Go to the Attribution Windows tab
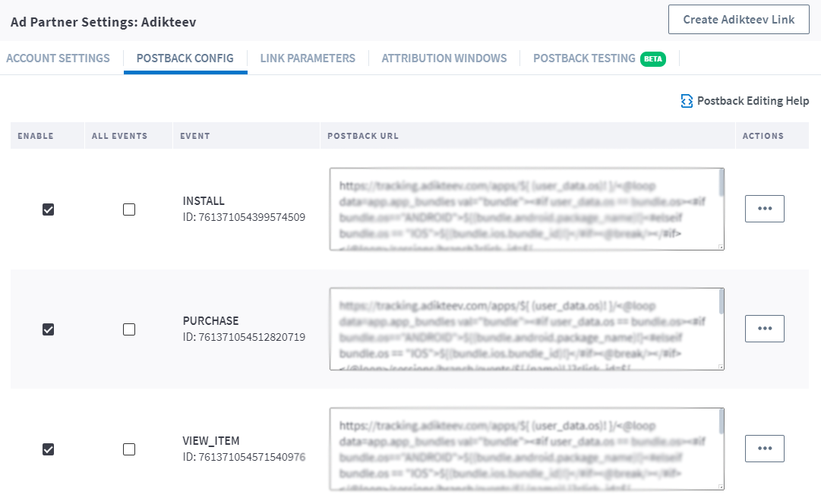Screen dimensions: 821x504 click(x=444, y=58)
